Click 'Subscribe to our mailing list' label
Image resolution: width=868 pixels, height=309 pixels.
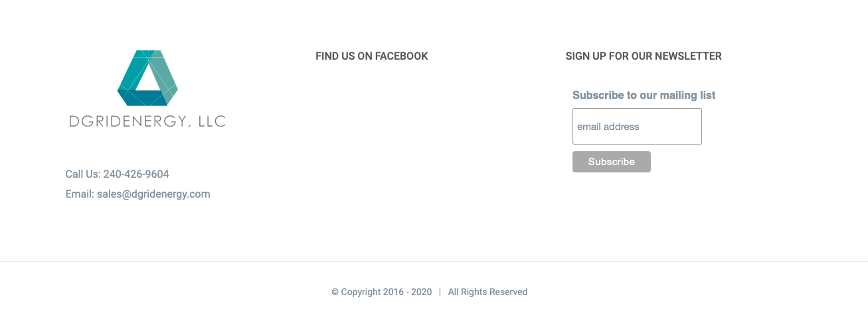click(x=644, y=95)
